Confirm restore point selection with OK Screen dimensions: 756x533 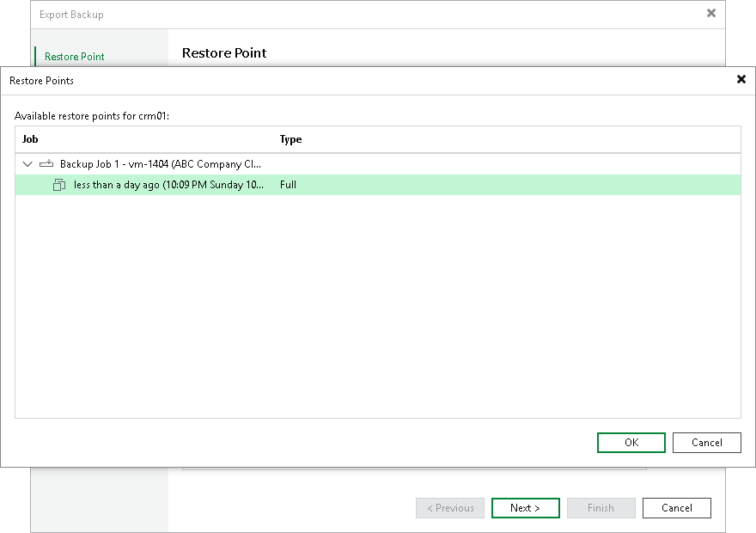pyautogui.click(x=631, y=442)
